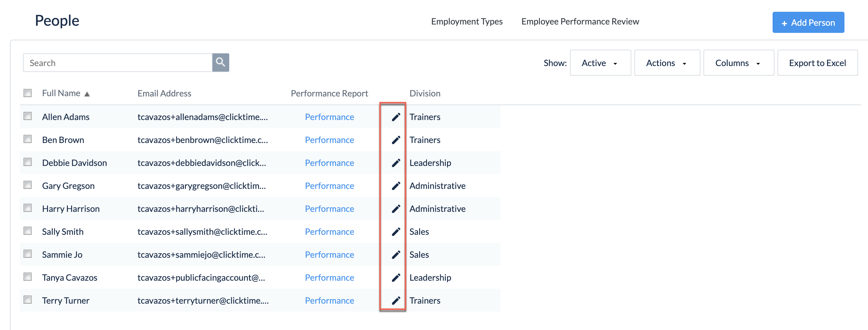
Task: Click the Division column header
Action: (425, 93)
